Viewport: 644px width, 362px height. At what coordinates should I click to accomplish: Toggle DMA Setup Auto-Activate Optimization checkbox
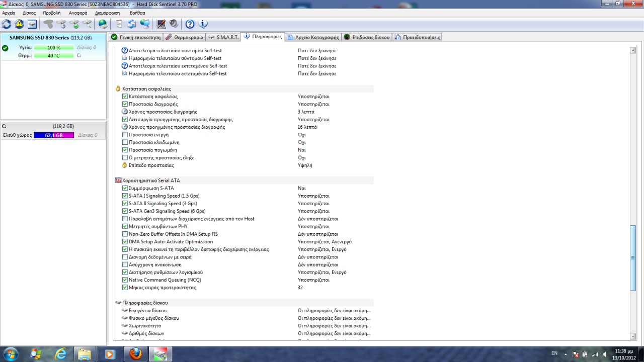pos(125,242)
